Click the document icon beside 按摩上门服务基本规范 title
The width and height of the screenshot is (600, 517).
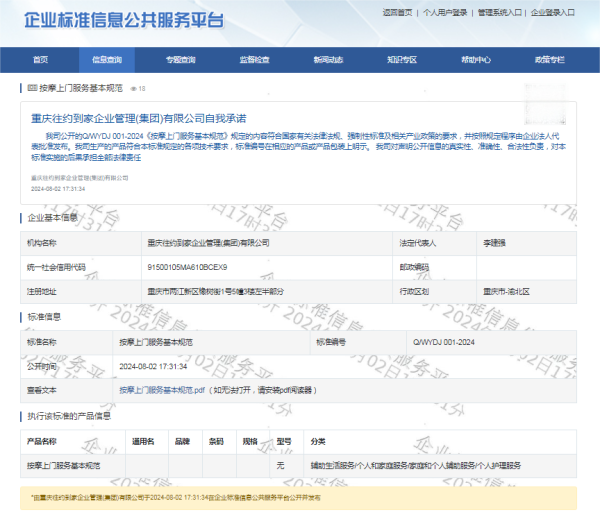point(30,88)
